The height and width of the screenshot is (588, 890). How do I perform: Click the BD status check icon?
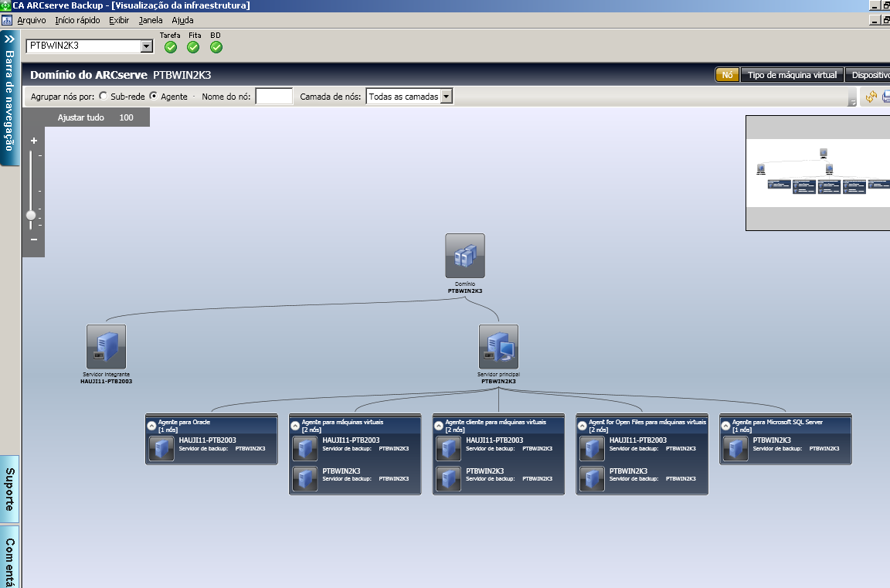pyautogui.click(x=216, y=47)
